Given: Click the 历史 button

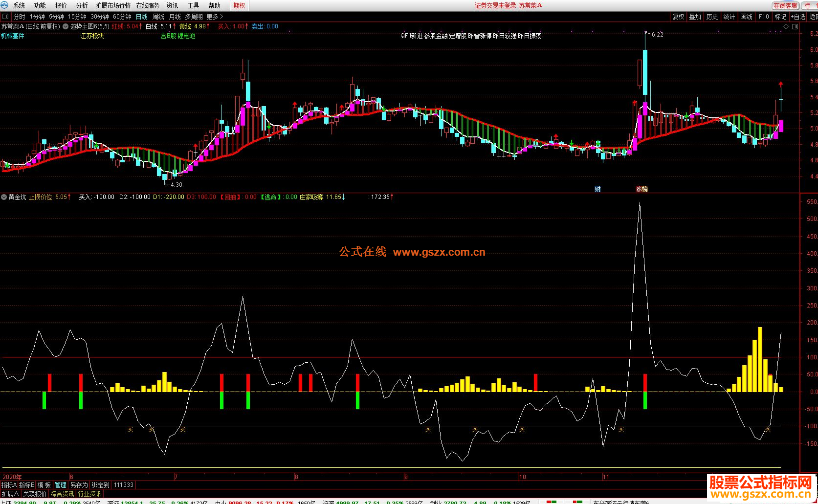Looking at the screenshot, I should click(712, 17).
